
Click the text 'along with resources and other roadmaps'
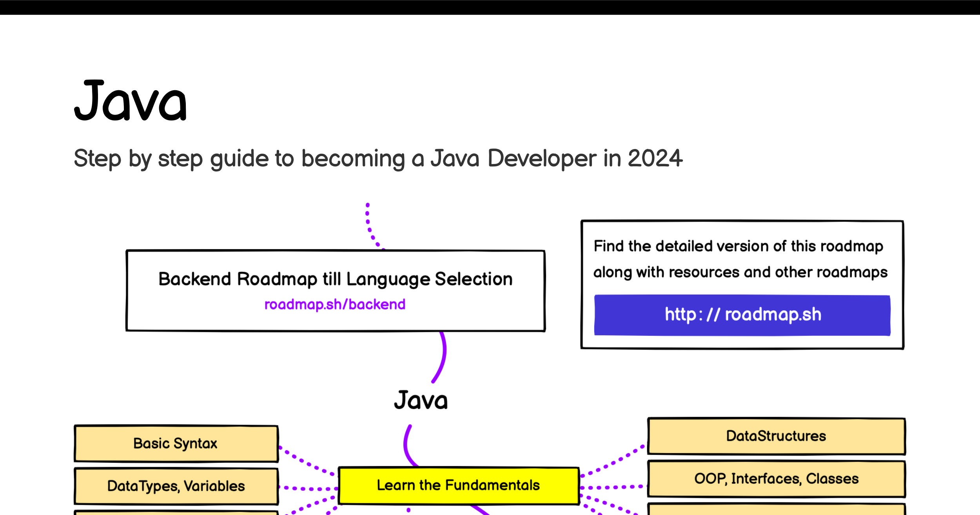point(740,272)
